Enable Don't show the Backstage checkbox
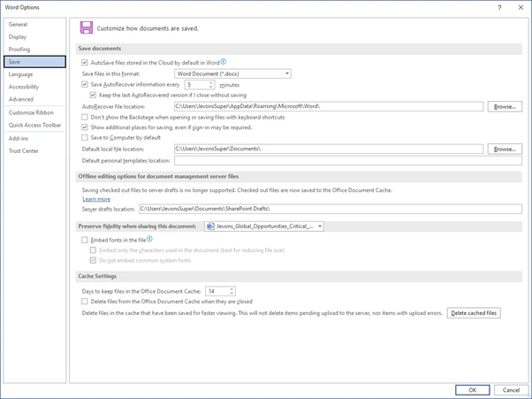The image size is (532, 399). 85,117
